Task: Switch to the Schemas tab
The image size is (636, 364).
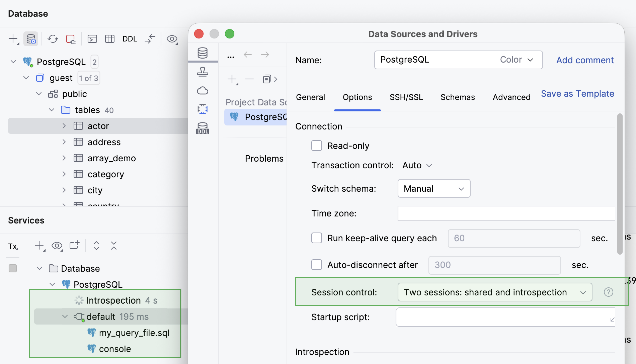Action: pos(457,97)
